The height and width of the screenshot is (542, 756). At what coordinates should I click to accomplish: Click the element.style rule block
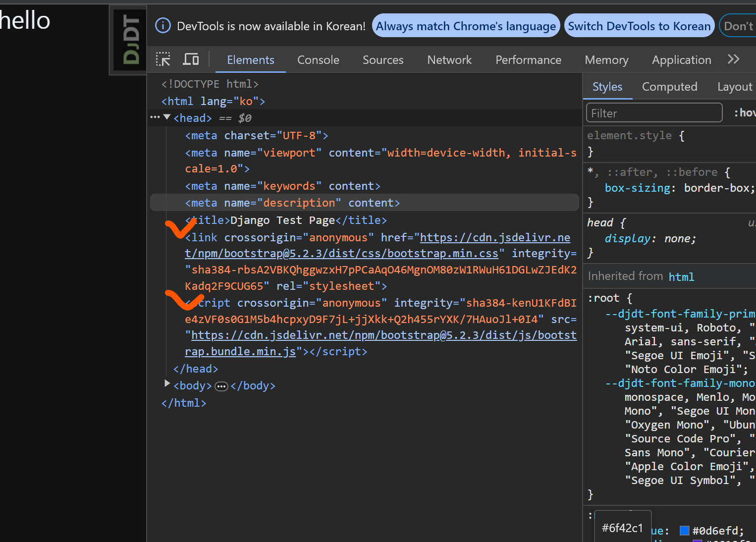coord(669,143)
